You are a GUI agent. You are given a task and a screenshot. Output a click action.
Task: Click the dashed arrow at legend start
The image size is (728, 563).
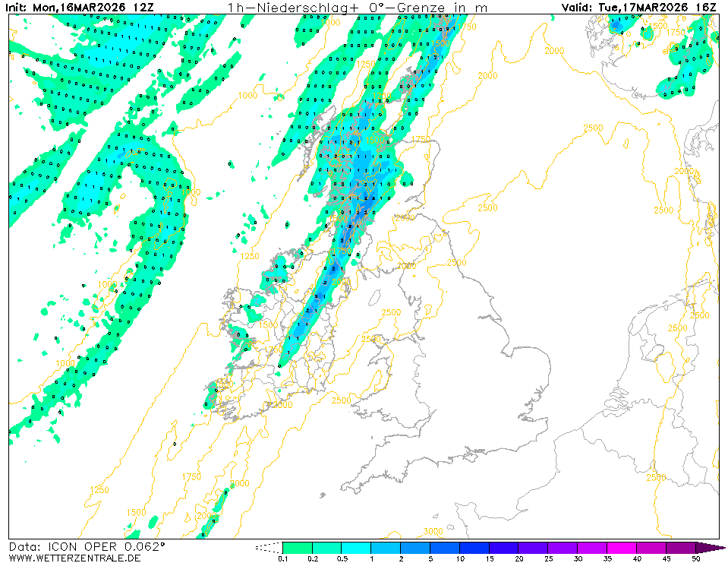point(268,547)
